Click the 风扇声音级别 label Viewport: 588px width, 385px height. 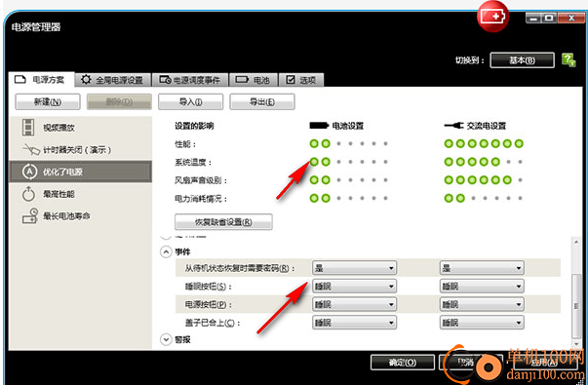coord(201,180)
